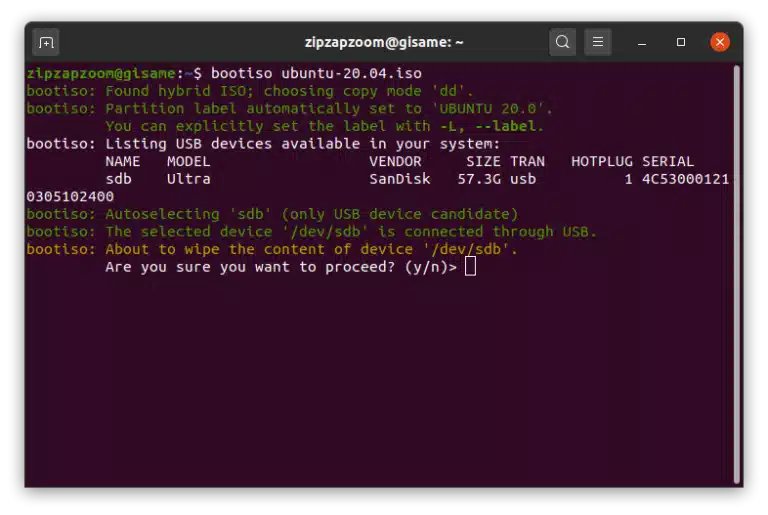
Task: Click the 'UBUNTU 20.0' partition label text
Action: 491,109
